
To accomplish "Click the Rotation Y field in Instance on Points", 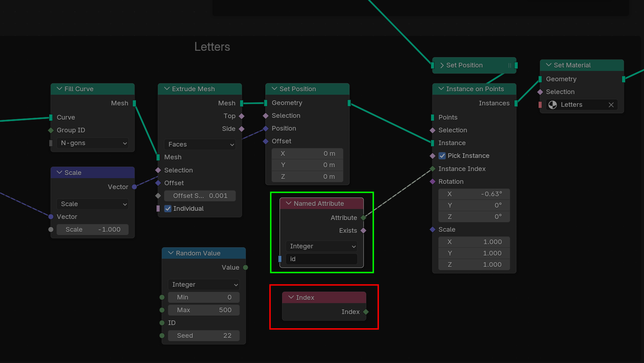I will 474,205.
